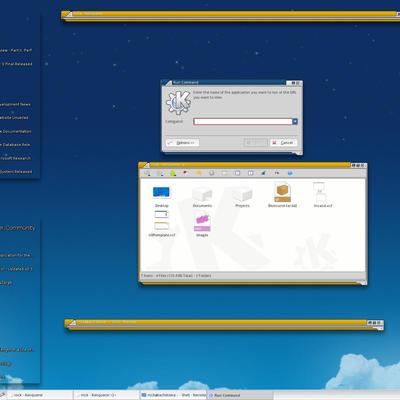Click the yellow icon in file manager toolbar

[x=199, y=173]
